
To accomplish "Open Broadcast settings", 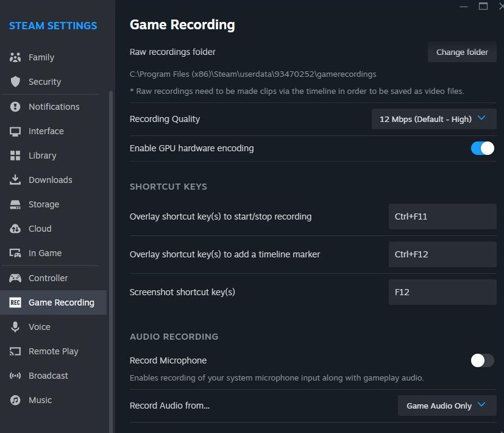I will 48,376.
